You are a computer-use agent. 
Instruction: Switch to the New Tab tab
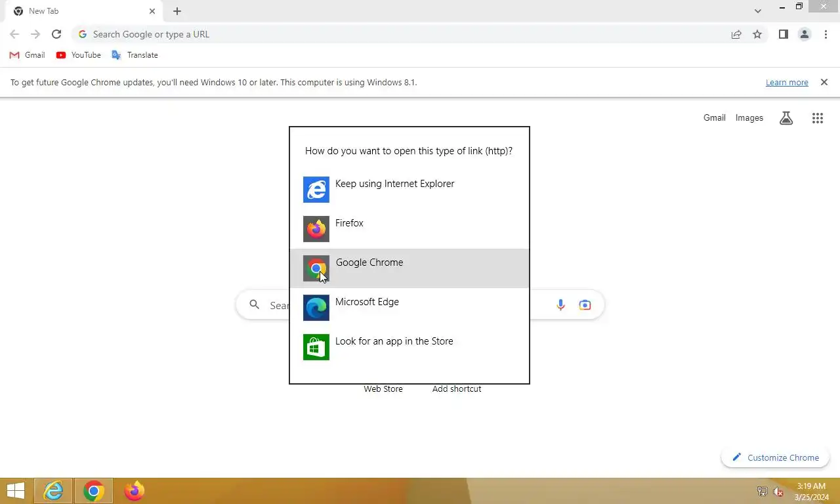tap(83, 11)
